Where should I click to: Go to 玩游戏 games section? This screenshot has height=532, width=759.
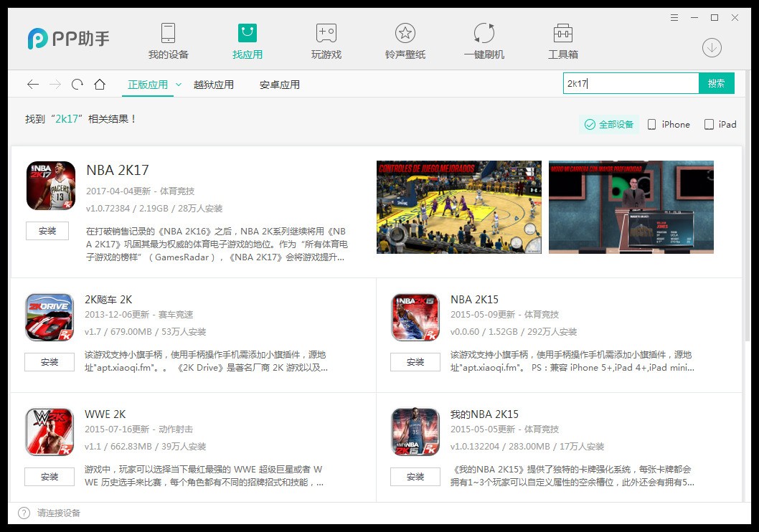click(326, 41)
